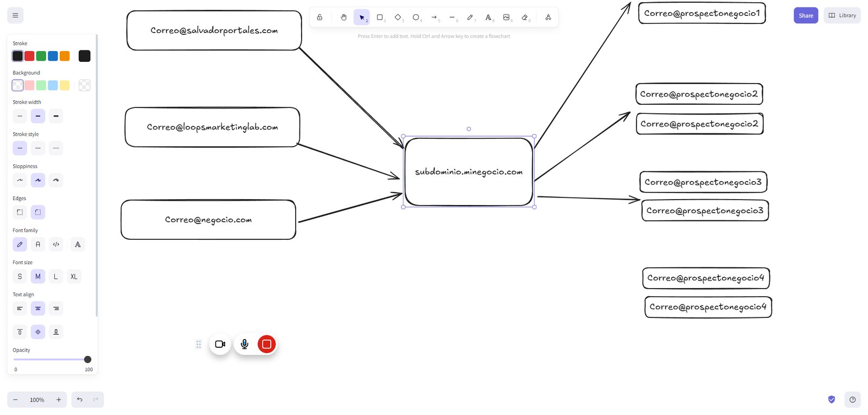Click the Insert image tool
Viewport: 868px width, 415px height.
click(x=506, y=17)
